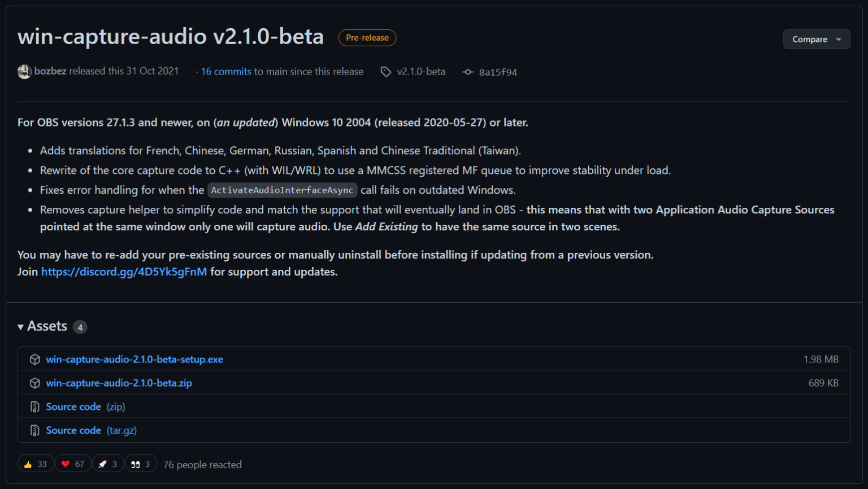Toggle the rocket reaction

point(108,464)
